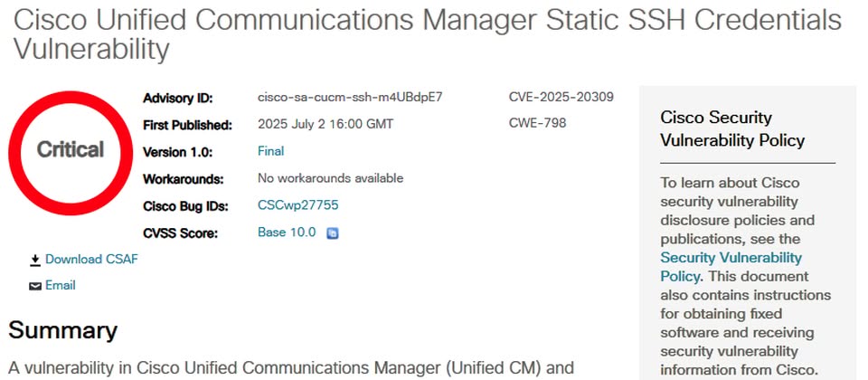Viewport: 868px width, 380px height.
Task: Click the CVE-2025-20309 identifier
Action: click(x=561, y=97)
